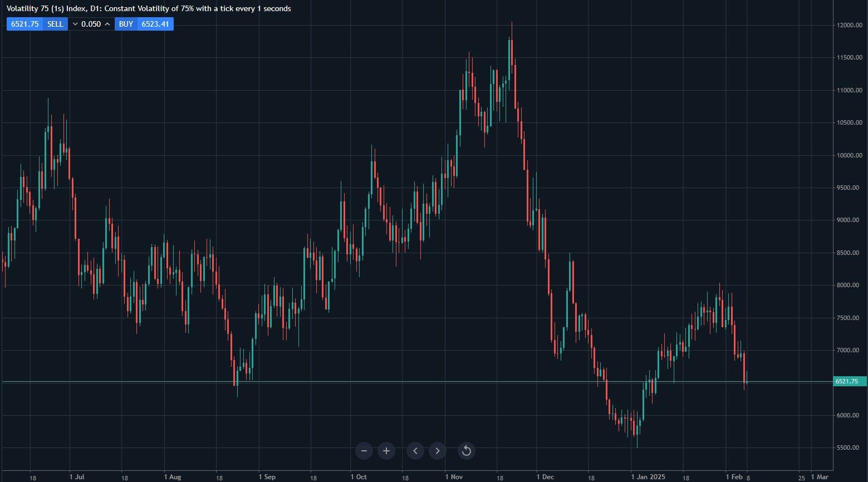Click the 10500.00 price axis label
The width and height of the screenshot is (868, 482).
[x=849, y=122]
